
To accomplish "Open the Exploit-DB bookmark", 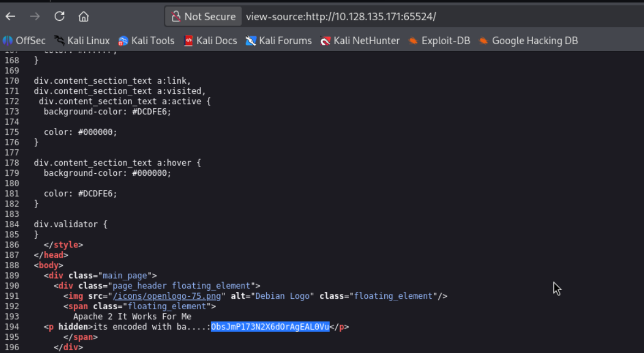I will (439, 41).
